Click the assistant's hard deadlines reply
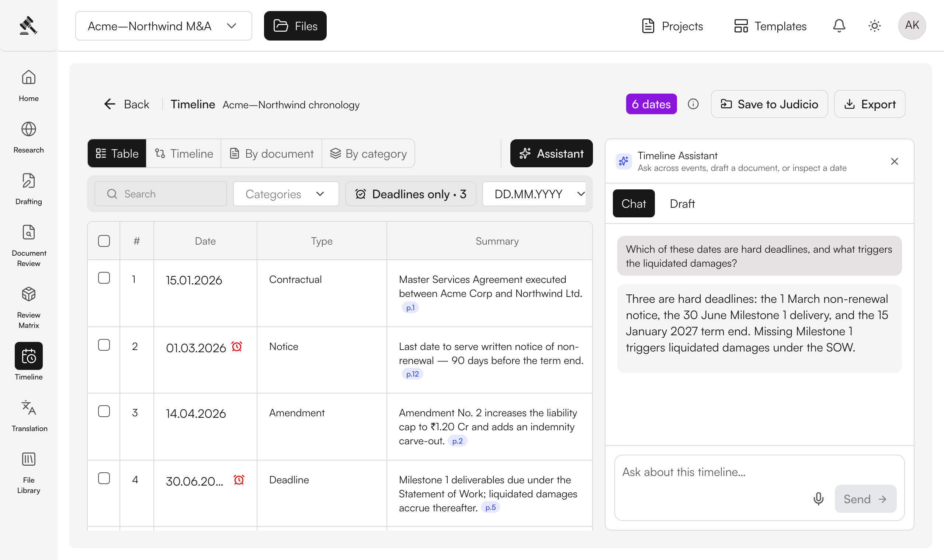 [x=759, y=328]
